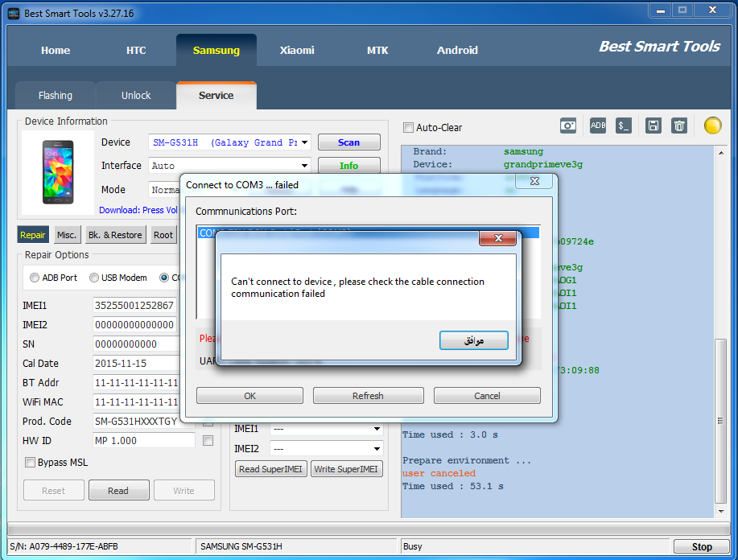Screen dimensions: 738x560
Task: Click the HW ID input field
Action: tap(143, 440)
